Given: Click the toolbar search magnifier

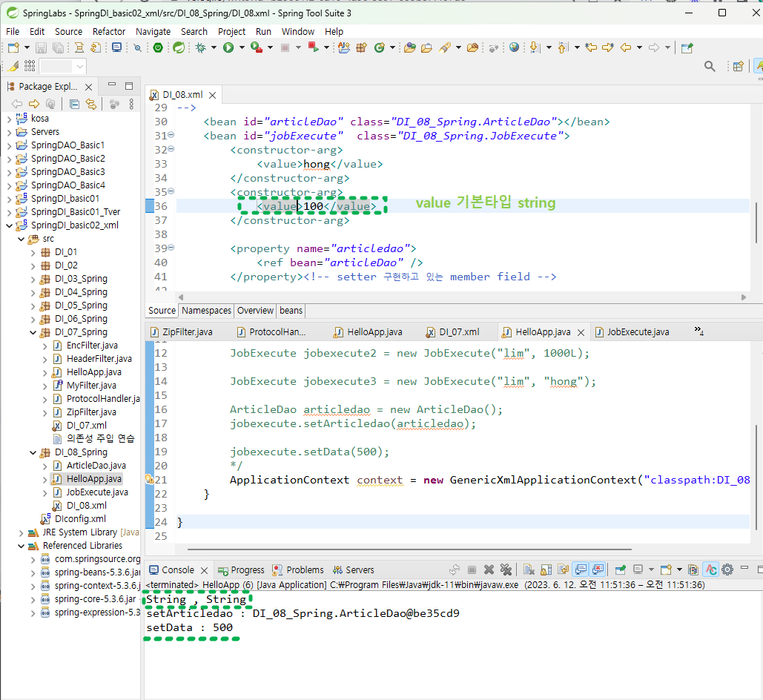Looking at the screenshot, I should click(x=710, y=66).
